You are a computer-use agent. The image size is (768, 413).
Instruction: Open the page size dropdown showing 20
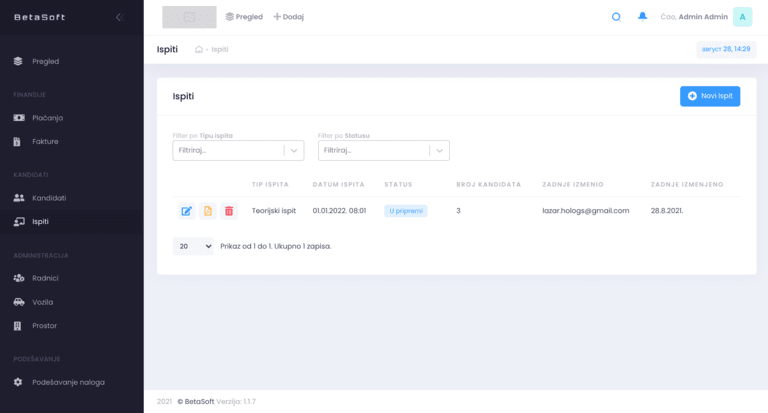193,246
